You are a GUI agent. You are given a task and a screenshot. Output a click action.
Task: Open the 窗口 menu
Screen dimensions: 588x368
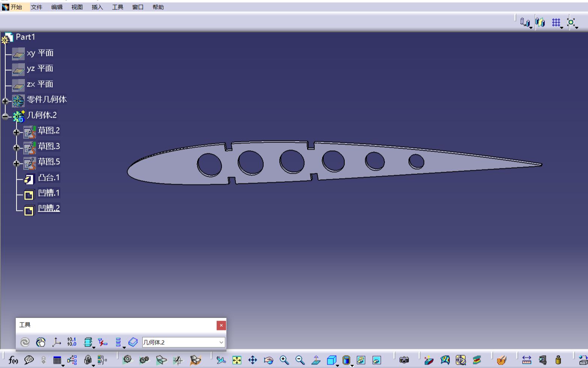(x=138, y=7)
